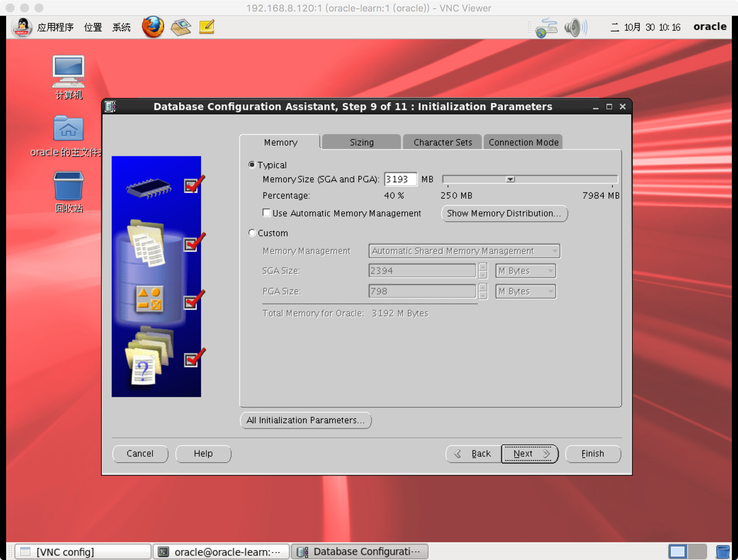Click Show Memory Distribution button
This screenshot has width=738, height=560.
(x=504, y=213)
